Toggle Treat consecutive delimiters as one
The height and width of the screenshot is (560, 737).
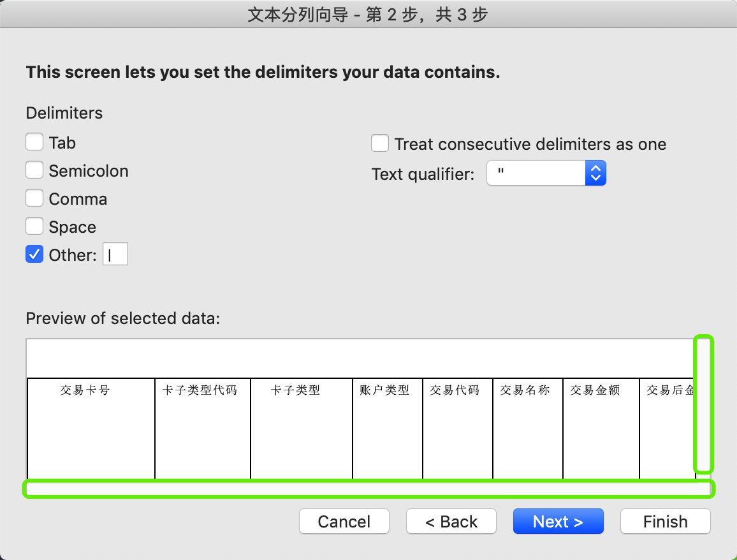[x=380, y=144]
